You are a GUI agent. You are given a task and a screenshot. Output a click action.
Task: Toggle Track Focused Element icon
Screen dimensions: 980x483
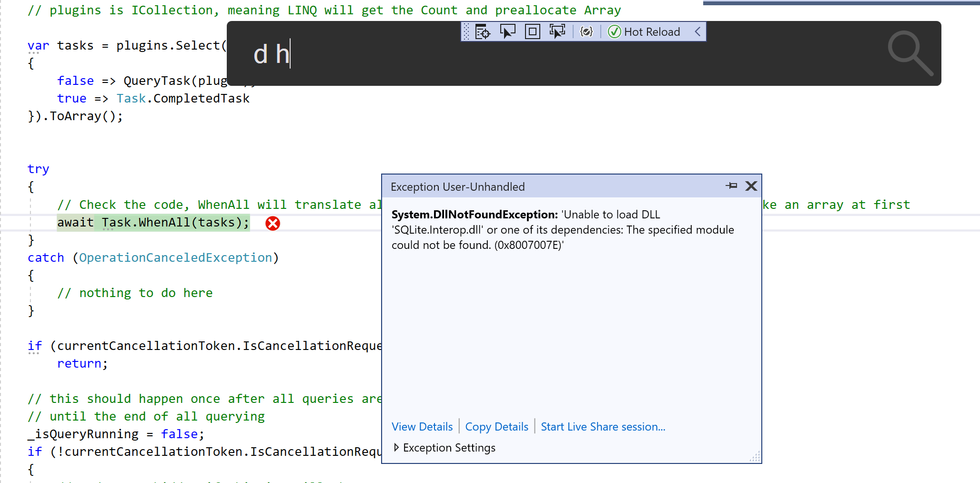click(x=557, y=32)
